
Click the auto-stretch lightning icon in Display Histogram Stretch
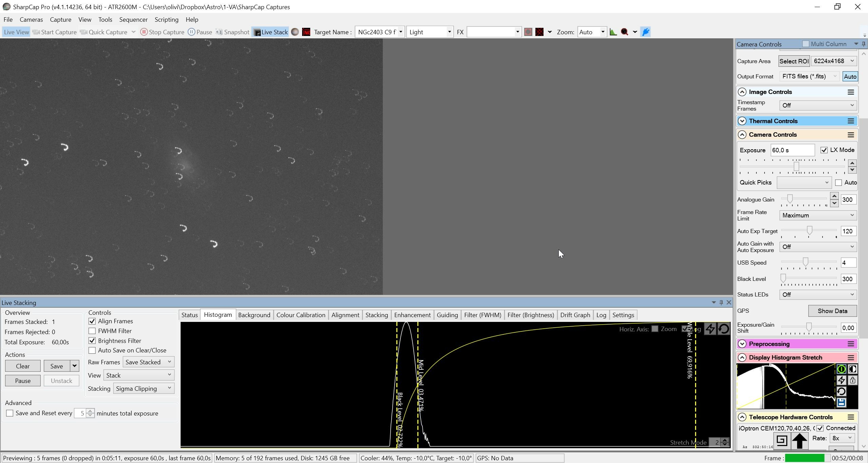point(841,380)
